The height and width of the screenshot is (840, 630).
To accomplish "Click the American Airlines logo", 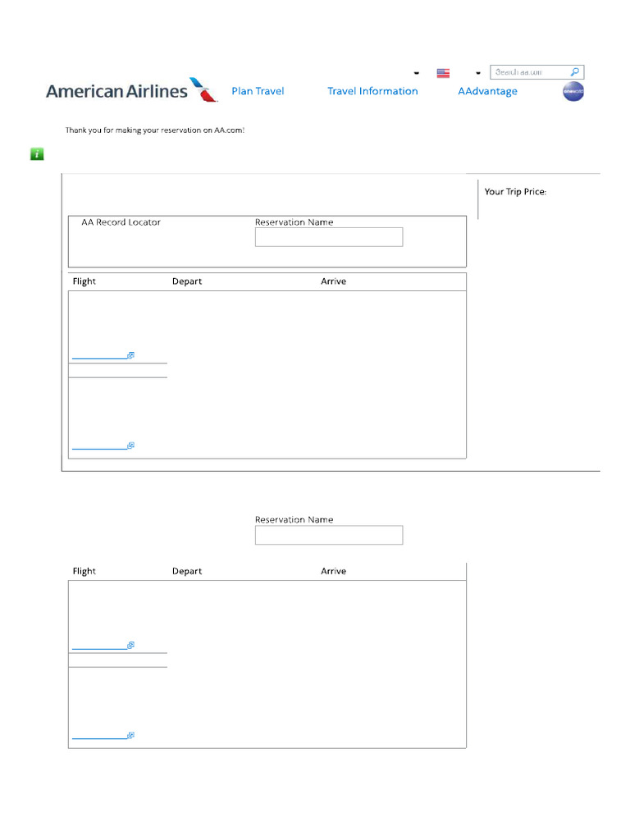I will (x=132, y=90).
